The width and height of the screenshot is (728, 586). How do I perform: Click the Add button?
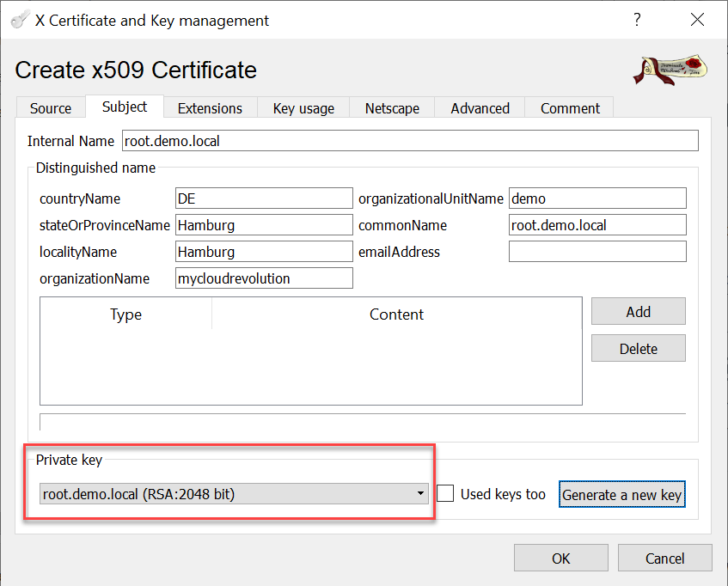638,312
